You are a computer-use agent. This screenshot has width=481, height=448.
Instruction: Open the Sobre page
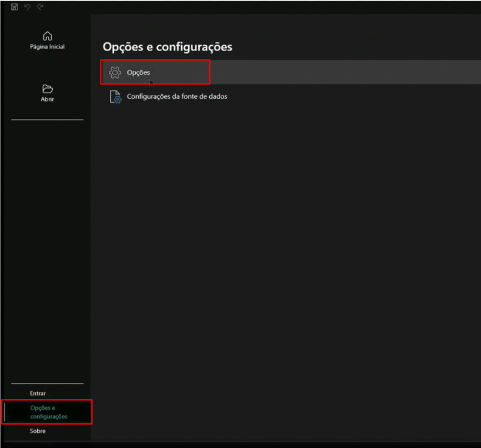(37, 431)
